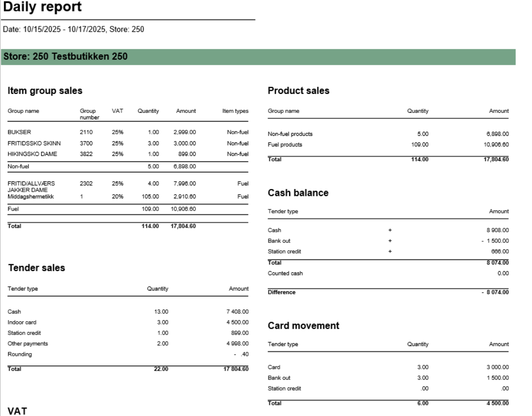Select the Tender sales heading
Image resolution: width=532 pixels, height=416 pixels.
coord(37,268)
